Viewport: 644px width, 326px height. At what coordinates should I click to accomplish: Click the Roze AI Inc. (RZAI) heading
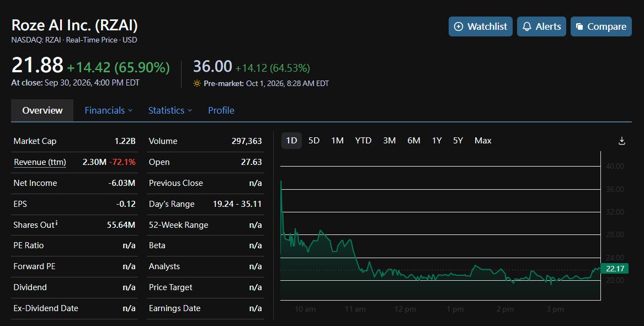coord(74,25)
